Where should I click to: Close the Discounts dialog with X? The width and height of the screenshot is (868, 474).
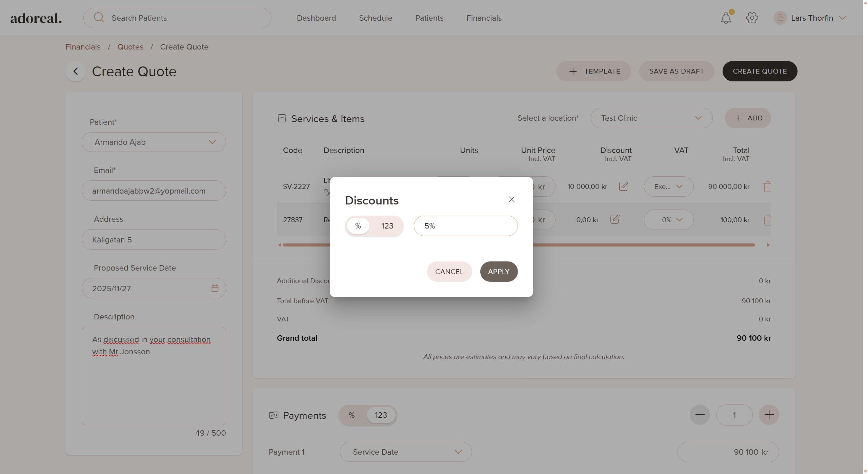click(511, 199)
